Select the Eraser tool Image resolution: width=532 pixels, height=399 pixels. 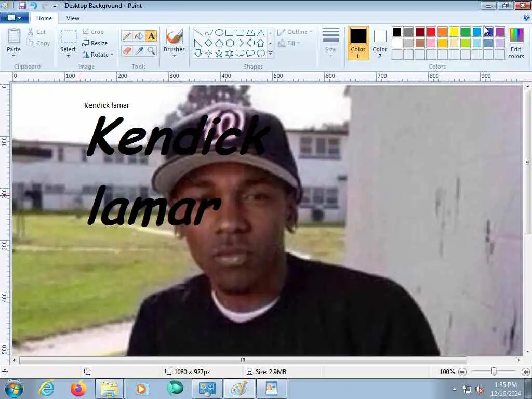click(127, 51)
